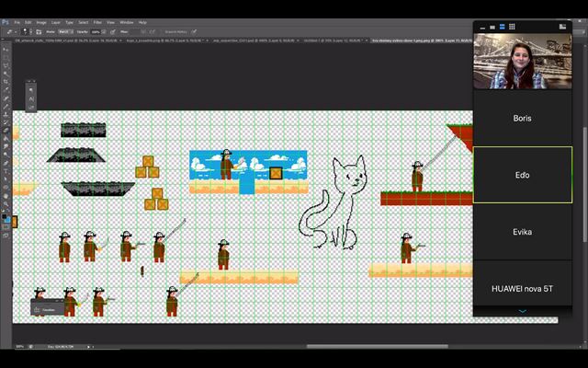Expand more participants with down chevron
588x368 pixels.
pyautogui.click(x=522, y=311)
